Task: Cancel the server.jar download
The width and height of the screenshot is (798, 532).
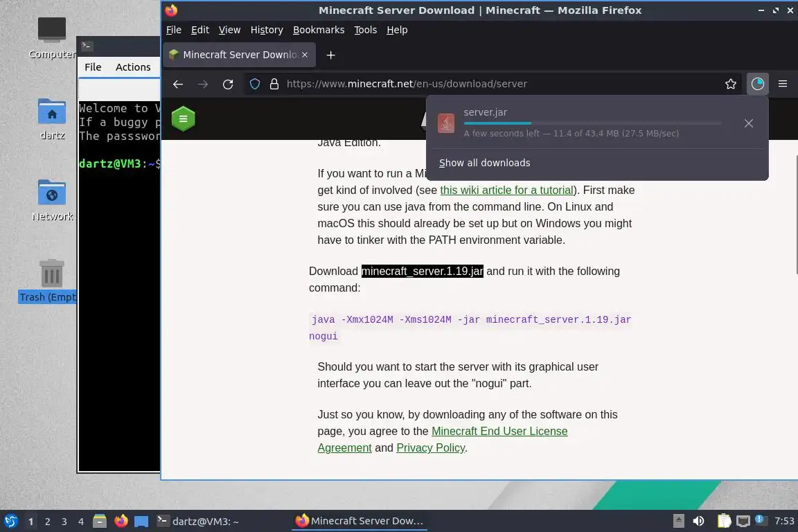Action: 749,123
